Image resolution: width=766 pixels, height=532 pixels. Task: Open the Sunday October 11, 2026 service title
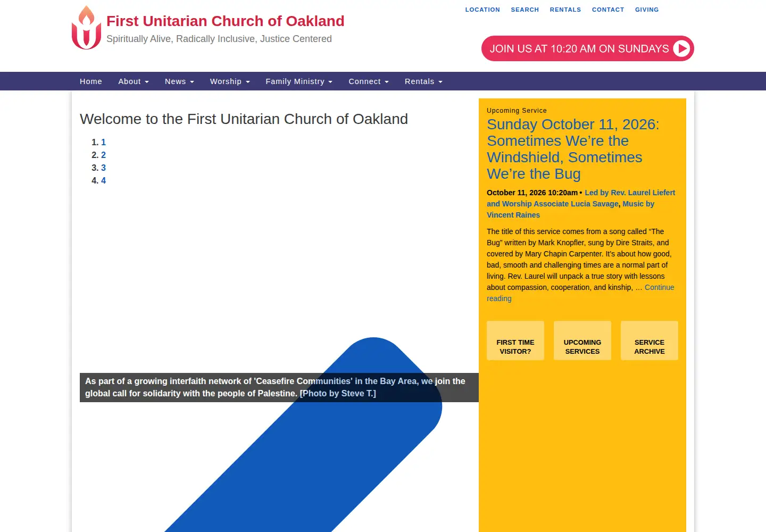573,149
